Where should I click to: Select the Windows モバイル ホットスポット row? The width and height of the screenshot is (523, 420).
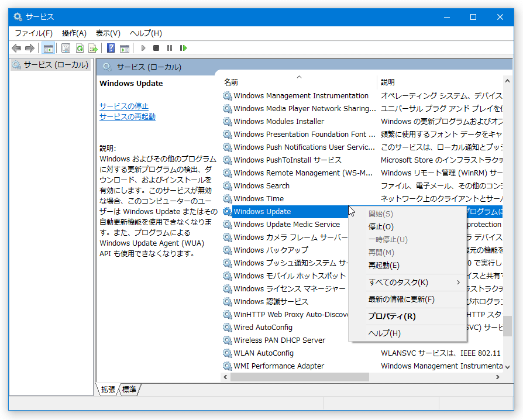coord(285,276)
